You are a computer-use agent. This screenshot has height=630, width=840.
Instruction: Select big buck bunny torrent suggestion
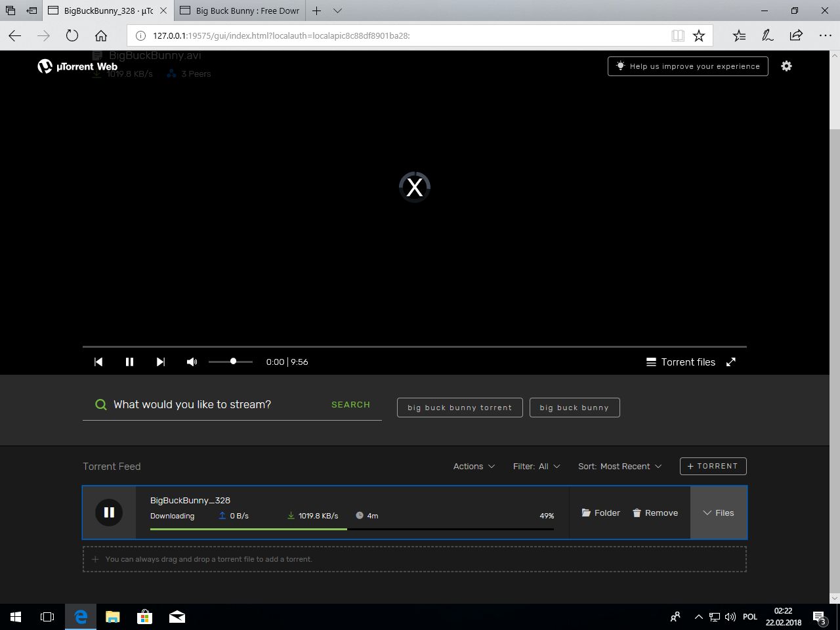click(x=460, y=408)
